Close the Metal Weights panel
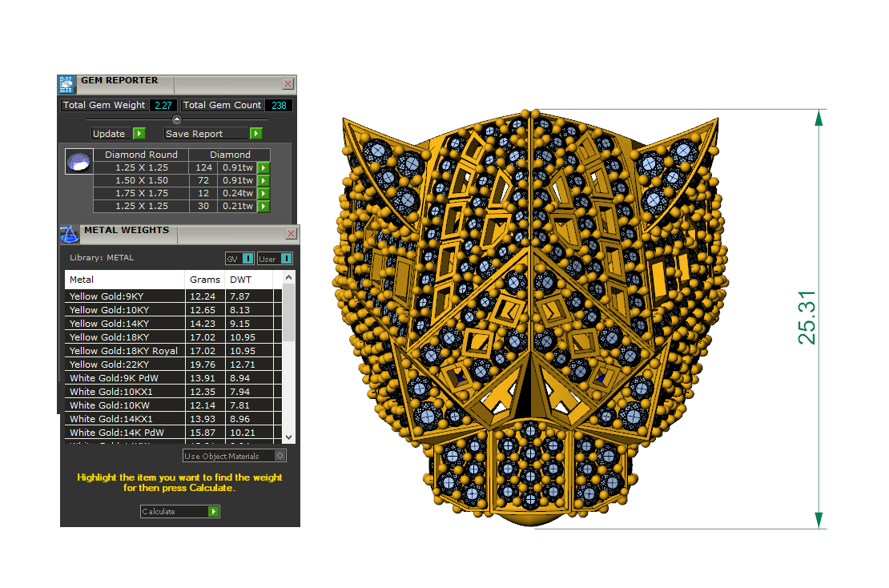889x588 pixels. point(291,234)
